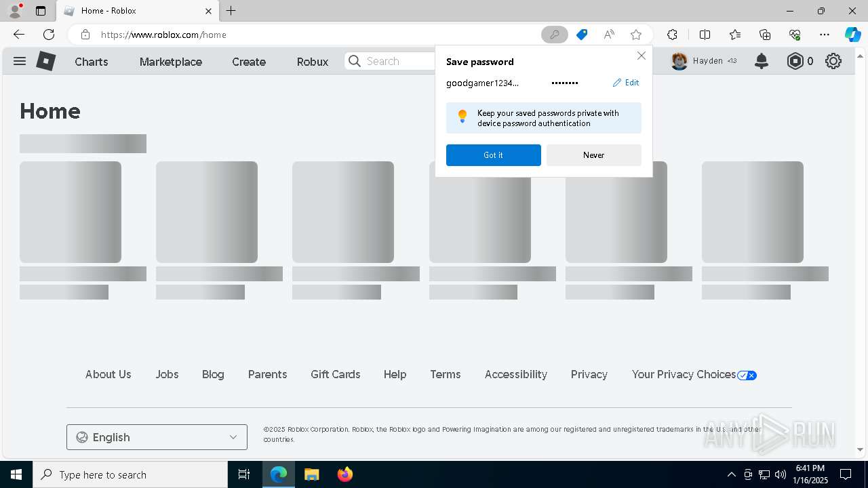868x488 pixels.
Task: Open the volume speaker tray icon
Action: click(x=780, y=474)
